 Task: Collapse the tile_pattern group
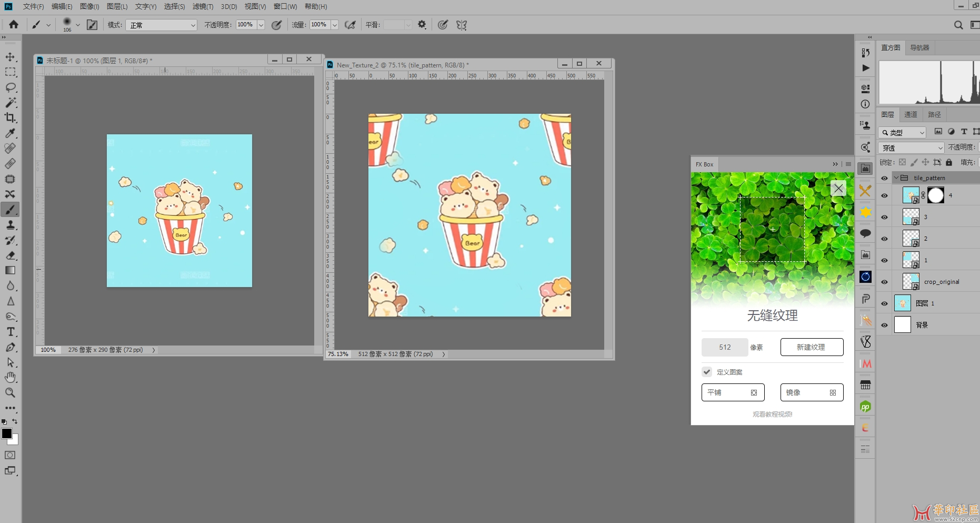tap(896, 178)
